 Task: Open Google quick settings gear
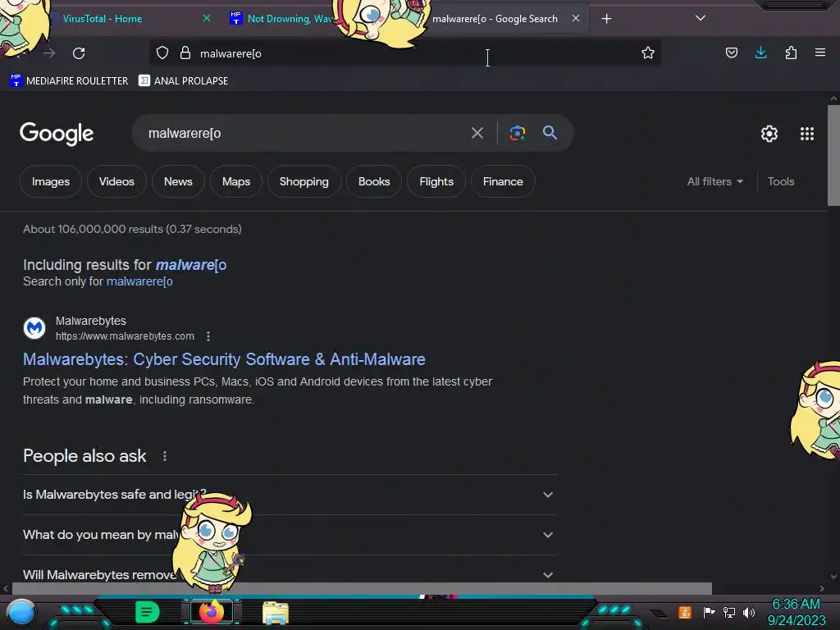(x=769, y=134)
